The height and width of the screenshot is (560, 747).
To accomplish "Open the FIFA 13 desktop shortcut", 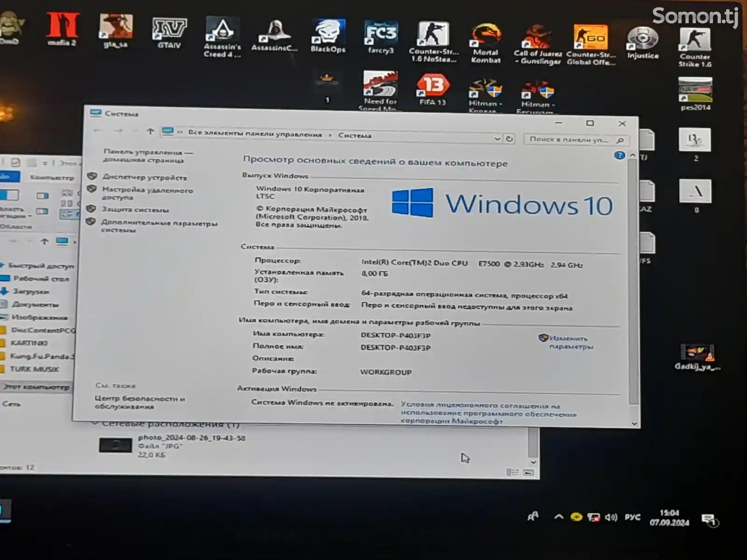I will click(433, 89).
